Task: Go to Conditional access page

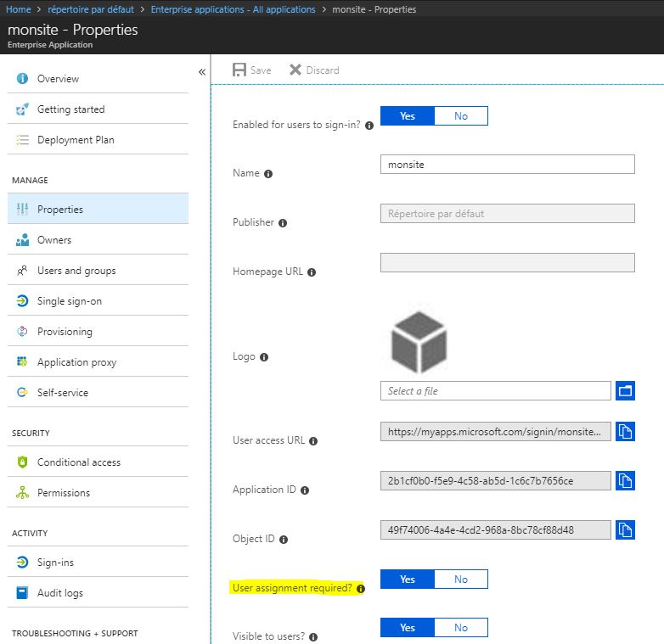Action: [79, 462]
